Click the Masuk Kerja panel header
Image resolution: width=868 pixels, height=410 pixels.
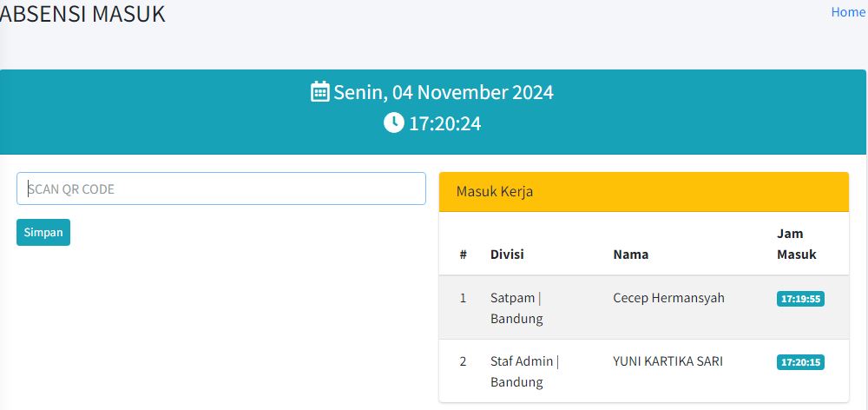pos(644,192)
